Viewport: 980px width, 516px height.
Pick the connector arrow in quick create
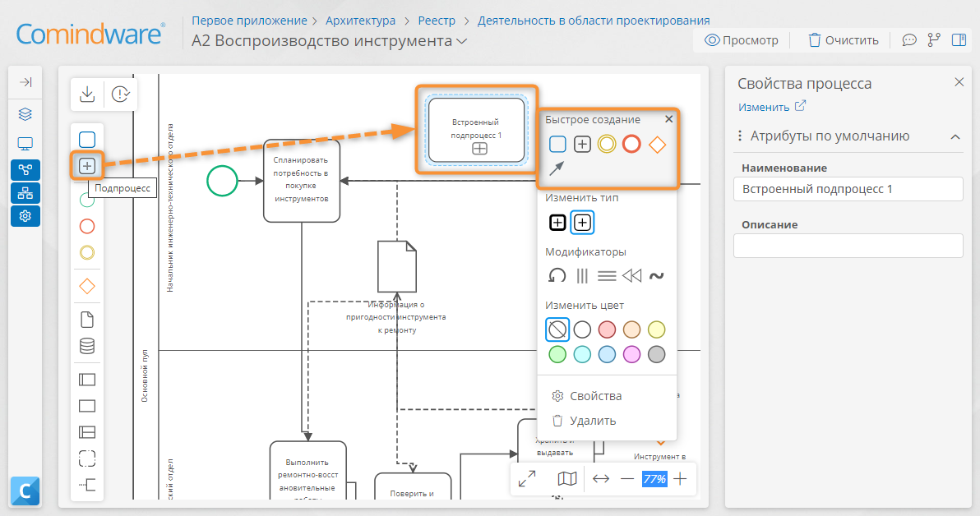[557, 168]
